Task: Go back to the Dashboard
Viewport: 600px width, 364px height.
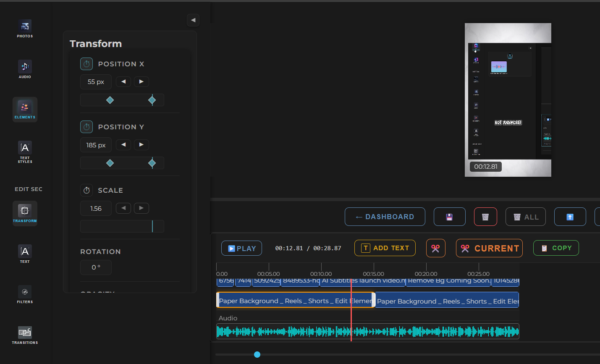Action: coord(385,217)
